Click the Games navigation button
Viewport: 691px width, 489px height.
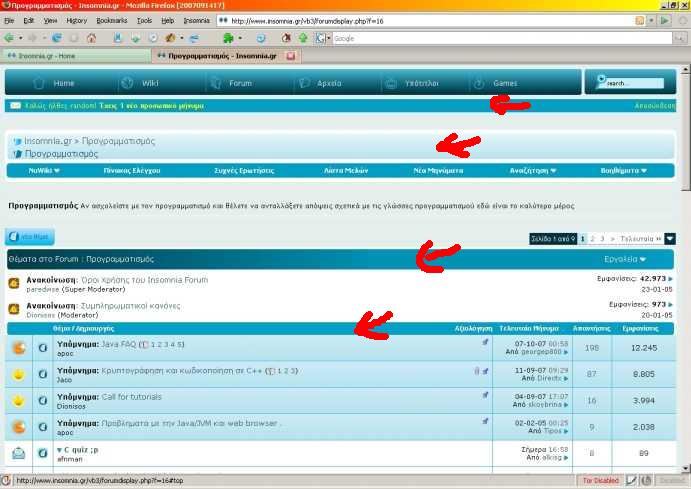tap(495, 83)
